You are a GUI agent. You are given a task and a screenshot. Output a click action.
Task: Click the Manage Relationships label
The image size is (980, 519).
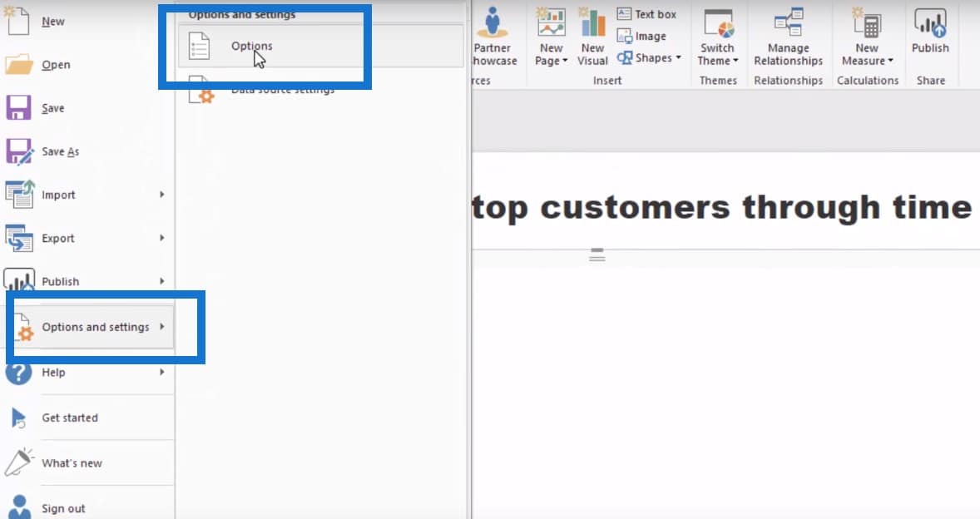coord(788,54)
